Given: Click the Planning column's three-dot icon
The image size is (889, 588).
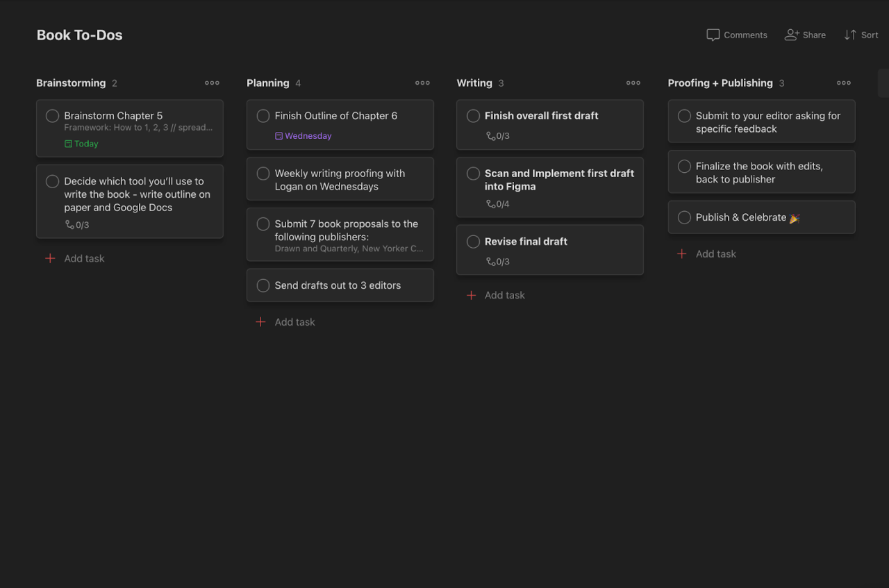Looking at the screenshot, I should [x=422, y=83].
